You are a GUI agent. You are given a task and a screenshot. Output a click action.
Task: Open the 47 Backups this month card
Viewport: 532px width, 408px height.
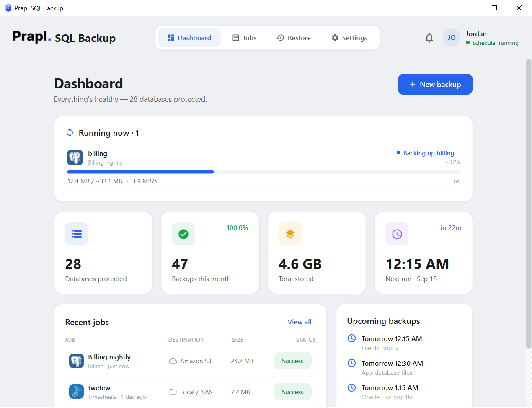click(210, 253)
